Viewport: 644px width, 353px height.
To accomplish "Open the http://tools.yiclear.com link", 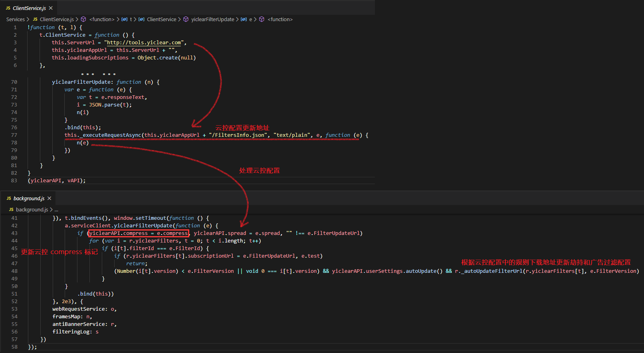I will pyautogui.click(x=144, y=42).
